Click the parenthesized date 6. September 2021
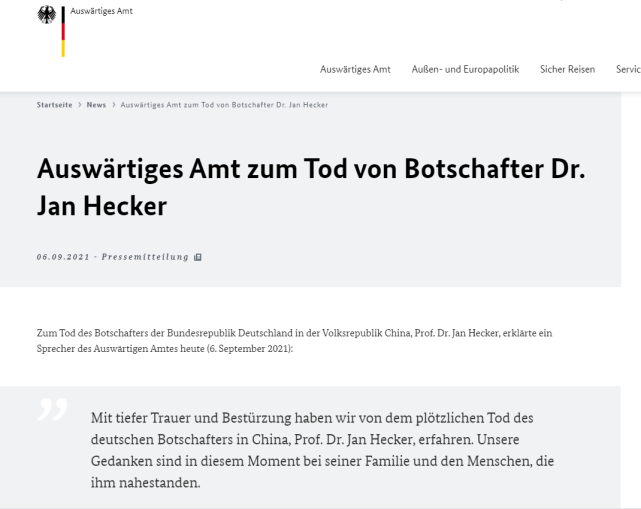The width and height of the screenshot is (641, 509). click(x=249, y=349)
